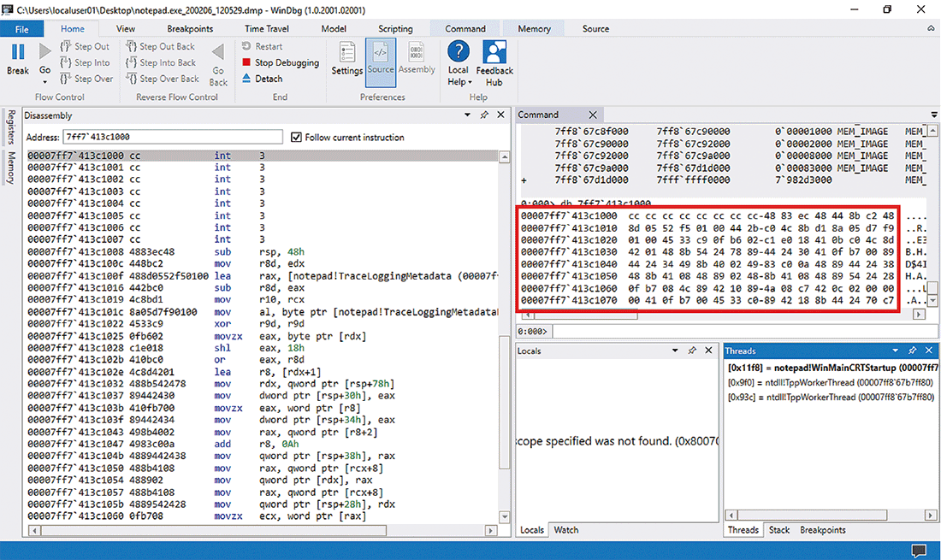
Task: Click the Break execution icon
Action: pyautogui.click(x=17, y=53)
